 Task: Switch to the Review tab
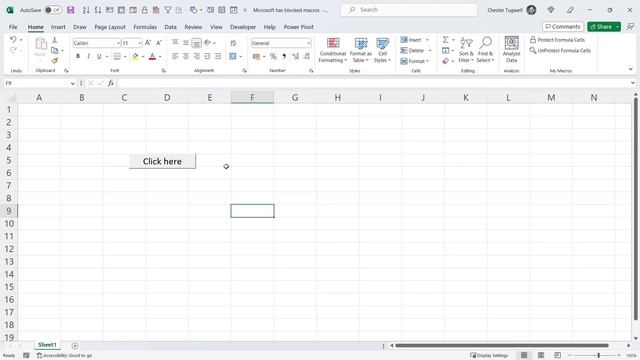coord(193,27)
